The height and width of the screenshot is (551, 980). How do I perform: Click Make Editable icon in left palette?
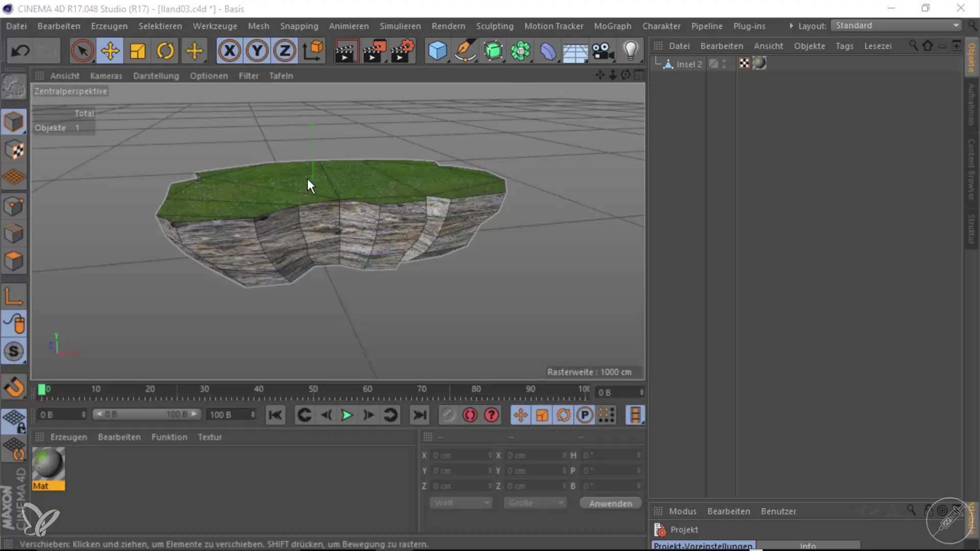[x=14, y=87]
